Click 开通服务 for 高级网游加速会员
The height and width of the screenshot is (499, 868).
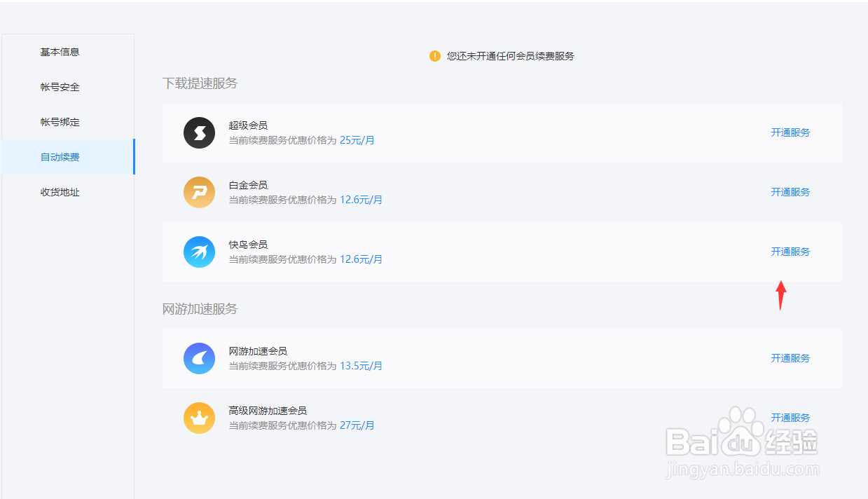click(x=790, y=418)
